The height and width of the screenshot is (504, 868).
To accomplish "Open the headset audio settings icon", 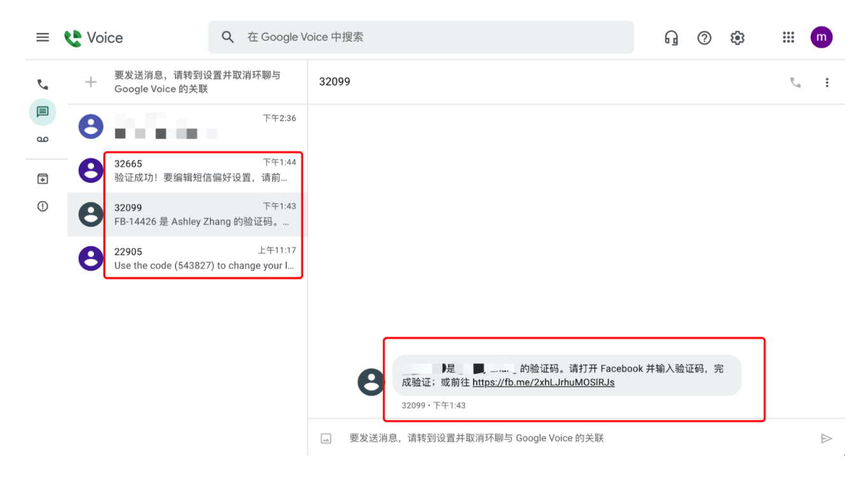I will pyautogui.click(x=671, y=38).
